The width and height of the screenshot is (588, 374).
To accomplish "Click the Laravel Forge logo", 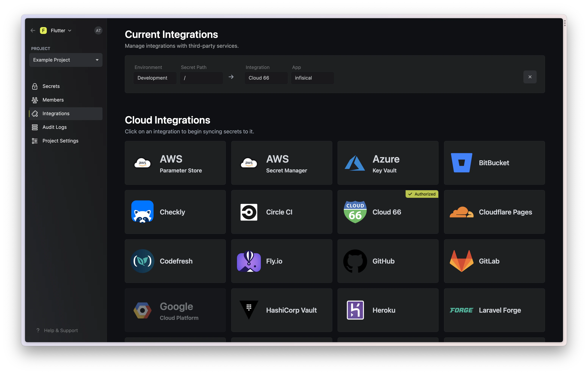I will pyautogui.click(x=461, y=310).
